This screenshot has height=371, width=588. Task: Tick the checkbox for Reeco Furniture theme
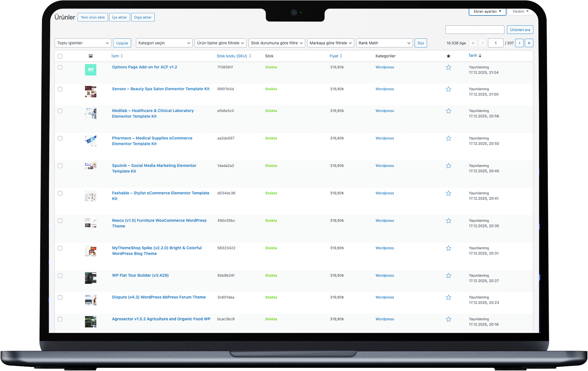tap(60, 221)
